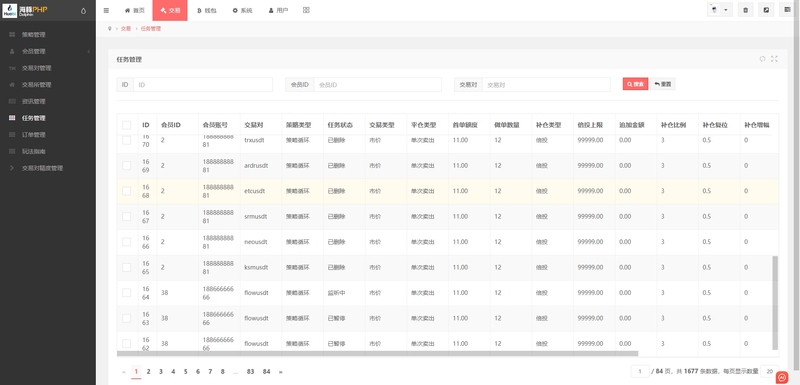Click the HuoBi PHP logo

pos(25,11)
